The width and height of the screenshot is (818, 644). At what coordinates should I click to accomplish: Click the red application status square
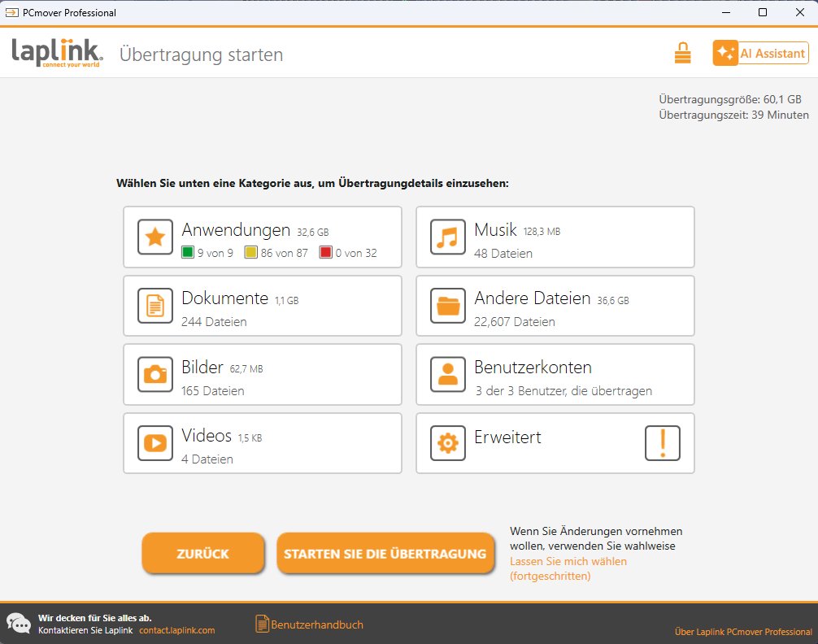tap(325, 253)
